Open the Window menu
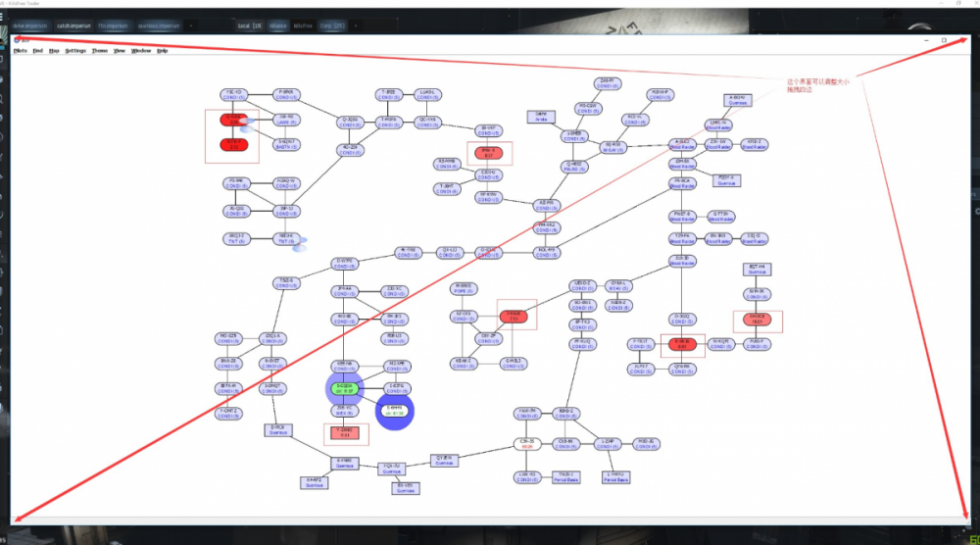Viewport: 980px width, 545px height. click(x=141, y=50)
